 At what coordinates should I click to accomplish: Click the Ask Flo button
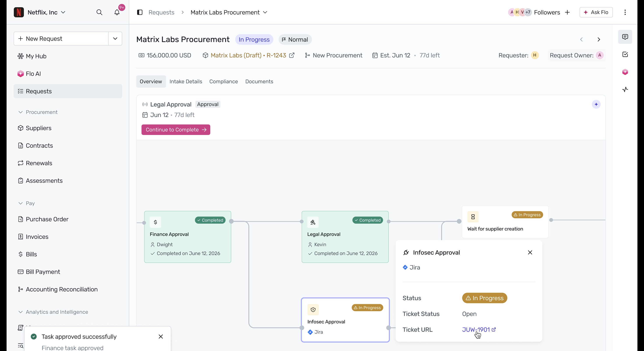point(596,12)
